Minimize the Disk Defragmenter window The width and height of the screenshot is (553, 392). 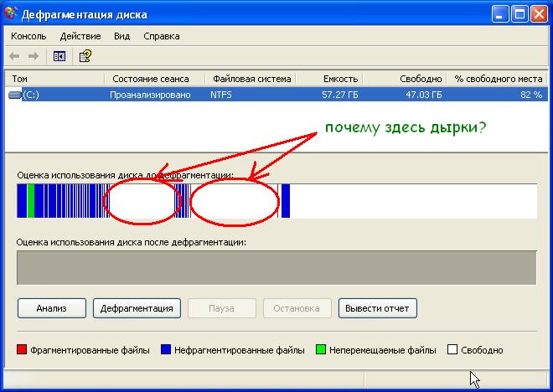pos(499,14)
